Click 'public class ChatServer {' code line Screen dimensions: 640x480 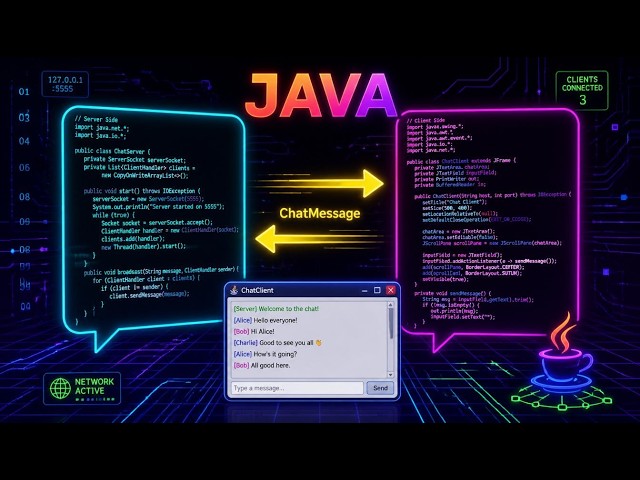click(113, 151)
